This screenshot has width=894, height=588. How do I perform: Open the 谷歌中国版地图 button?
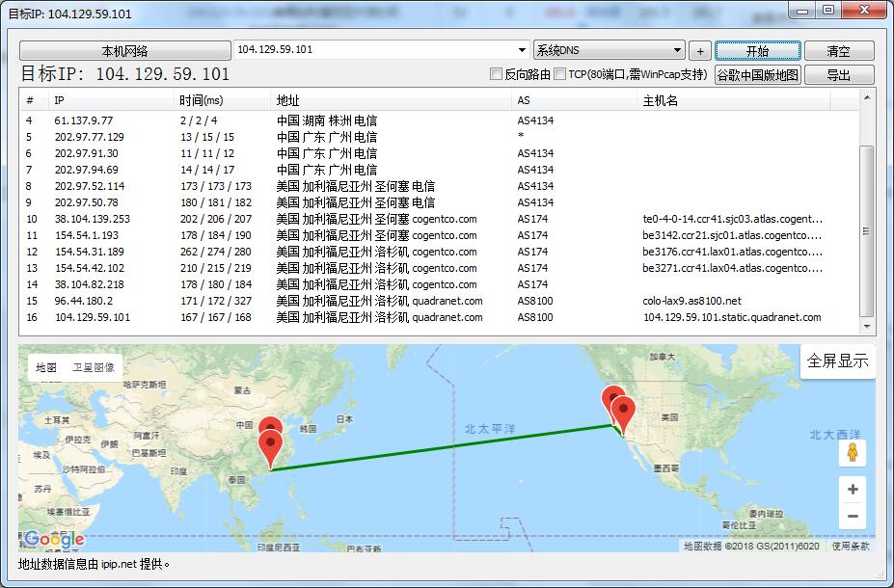click(x=757, y=75)
